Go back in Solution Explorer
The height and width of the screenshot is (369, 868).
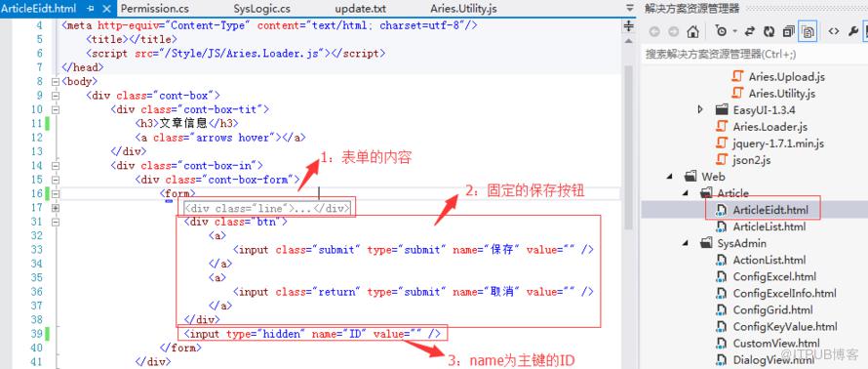[x=654, y=32]
